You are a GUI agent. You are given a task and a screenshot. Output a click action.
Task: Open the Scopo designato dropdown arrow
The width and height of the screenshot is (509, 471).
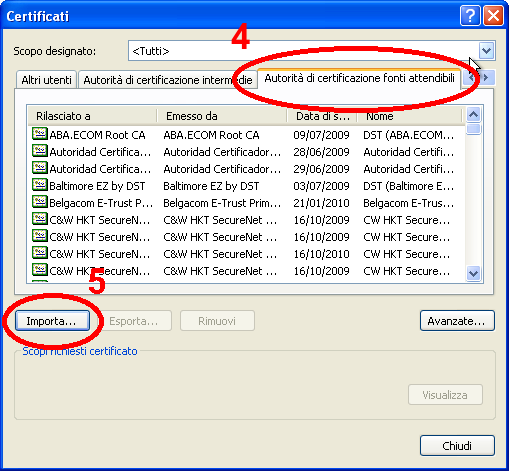pyautogui.click(x=486, y=51)
